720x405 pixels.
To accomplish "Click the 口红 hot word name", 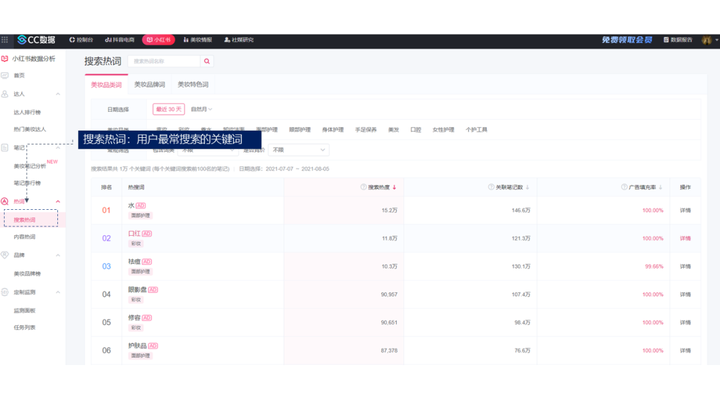I will (134, 234).
